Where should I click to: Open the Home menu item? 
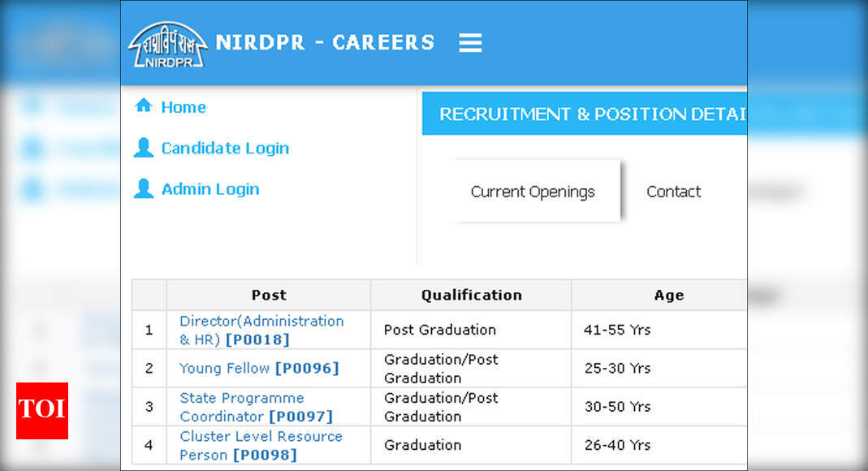pos(184,106)
